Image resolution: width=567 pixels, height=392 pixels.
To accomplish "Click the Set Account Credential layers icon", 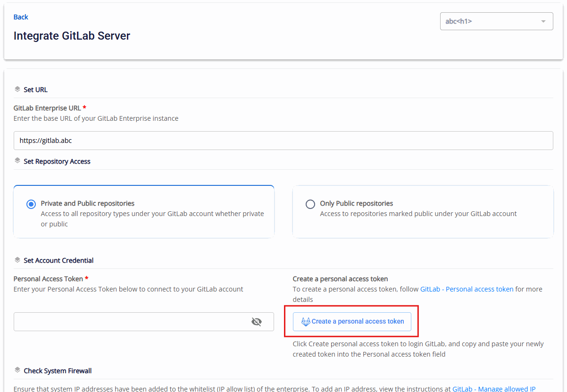I will 17,260.
